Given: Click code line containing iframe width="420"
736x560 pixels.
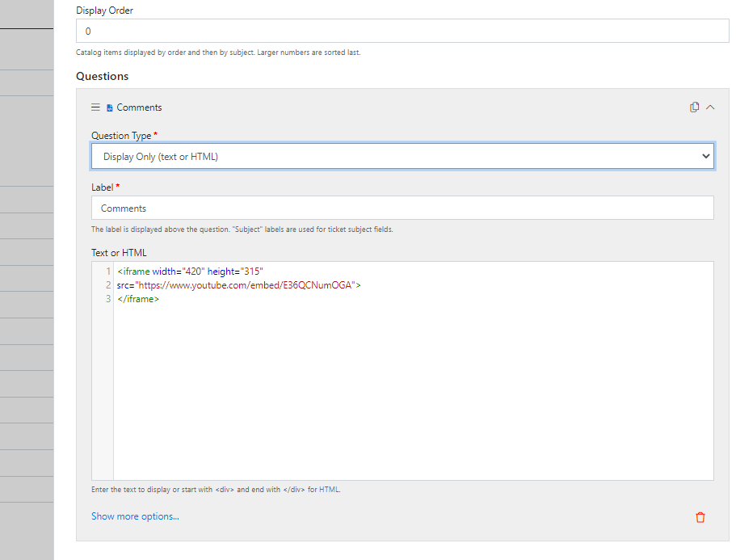Looking at the screenshot, I should click(190, 272).
